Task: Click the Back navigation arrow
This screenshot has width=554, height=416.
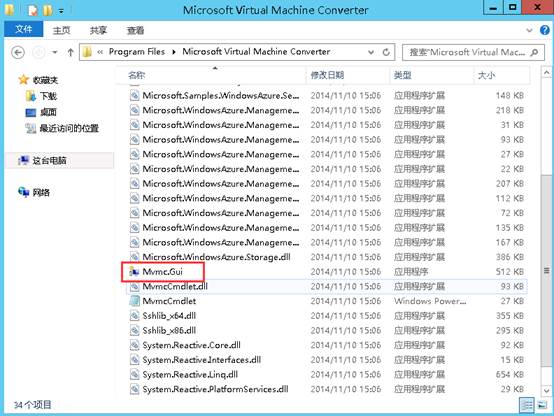Action: (x=18, y=53)
